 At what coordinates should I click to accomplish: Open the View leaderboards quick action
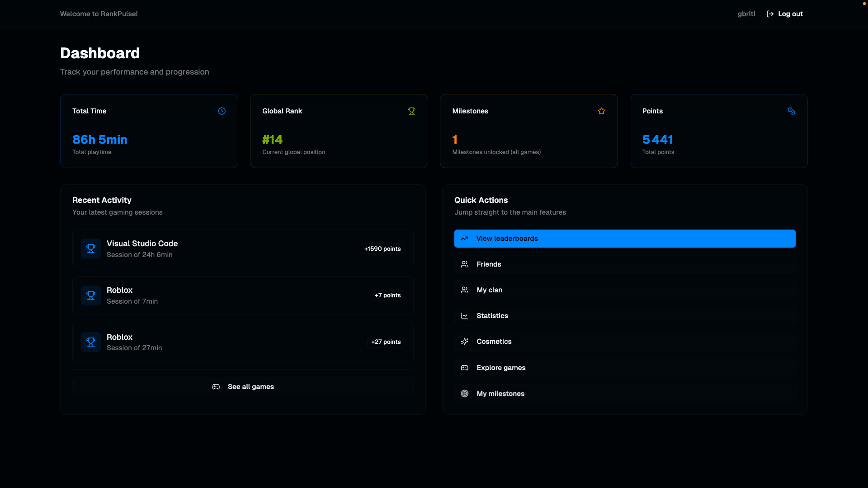(625, 238)
